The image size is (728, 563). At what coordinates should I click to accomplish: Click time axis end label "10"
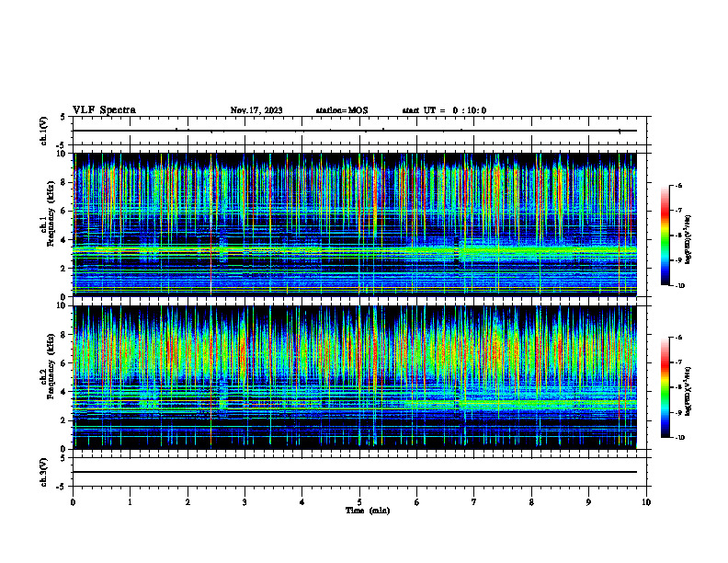click(x=646, y=502)
